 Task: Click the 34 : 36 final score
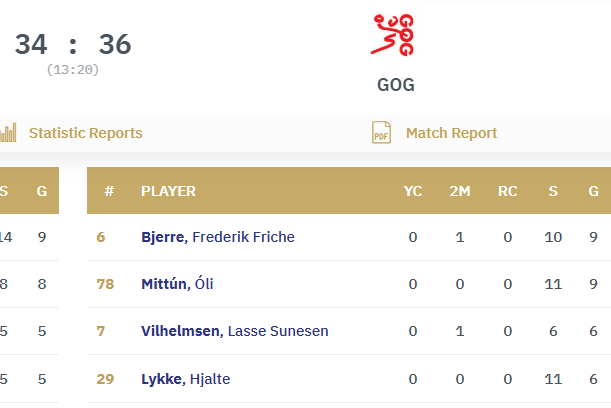pyautogui.click(x=73, y=45)
